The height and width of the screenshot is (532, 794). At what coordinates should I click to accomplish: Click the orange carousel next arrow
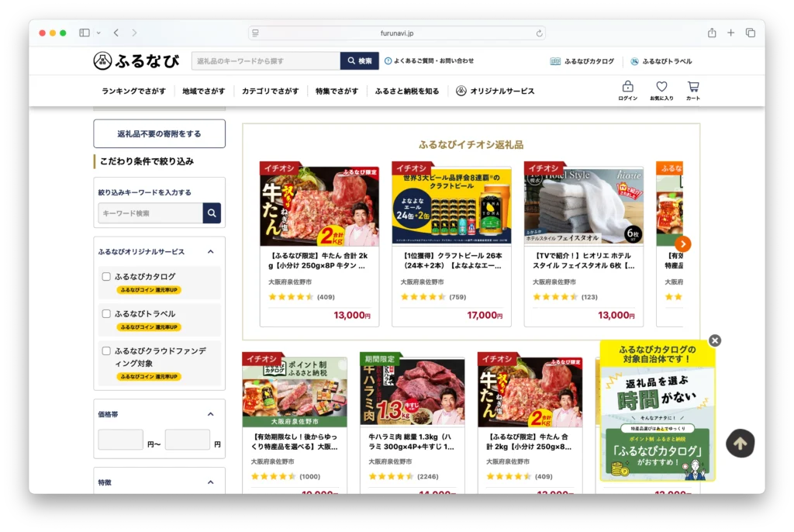point(682,244)
